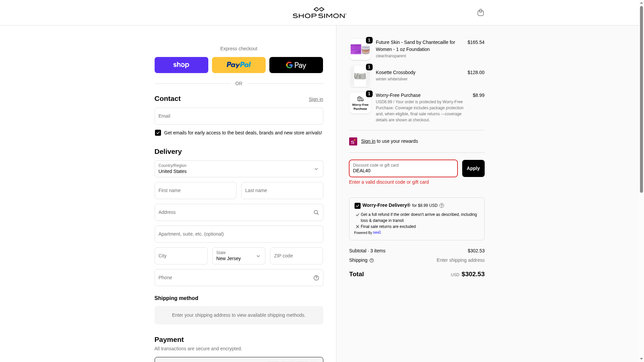644x362 pixels.
Task: Click the address search magnifier icon
Action: pos(316,213)
